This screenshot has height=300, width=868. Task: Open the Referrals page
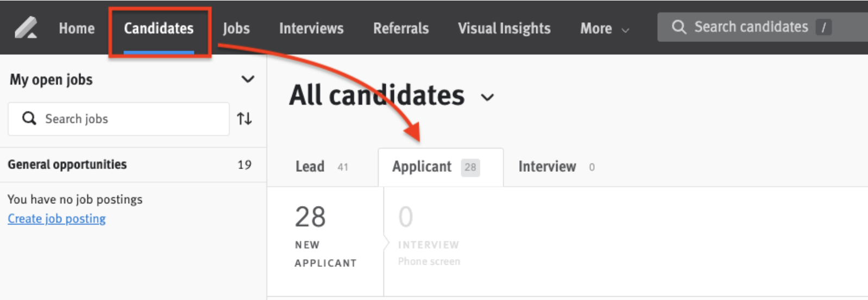(x=401, y=28)
